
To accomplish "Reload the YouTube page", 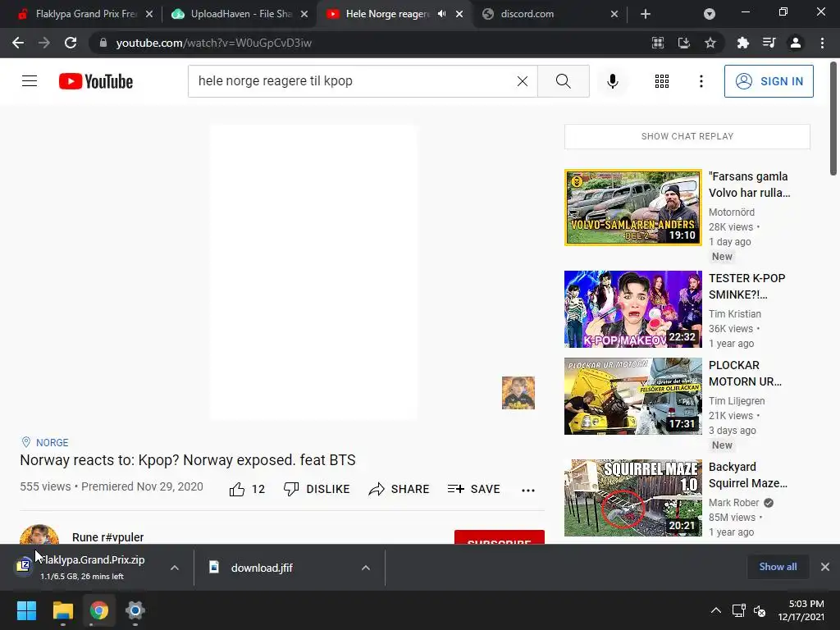I will point(71,43).
